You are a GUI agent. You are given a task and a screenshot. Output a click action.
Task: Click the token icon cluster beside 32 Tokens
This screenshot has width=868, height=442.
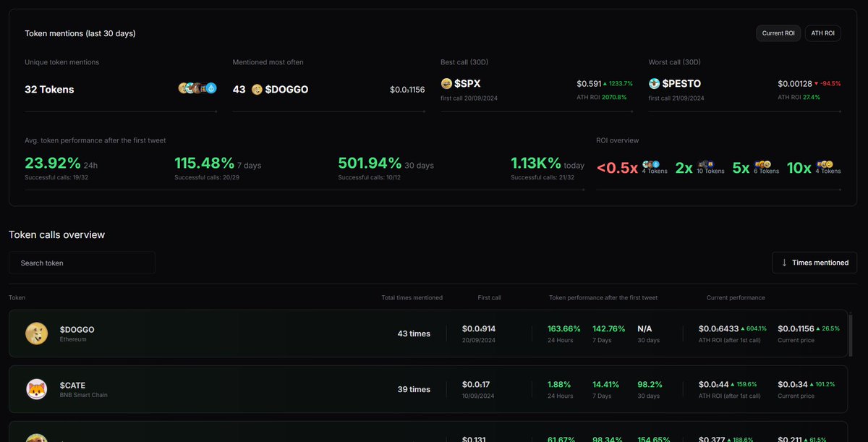[x=197, y=88]
